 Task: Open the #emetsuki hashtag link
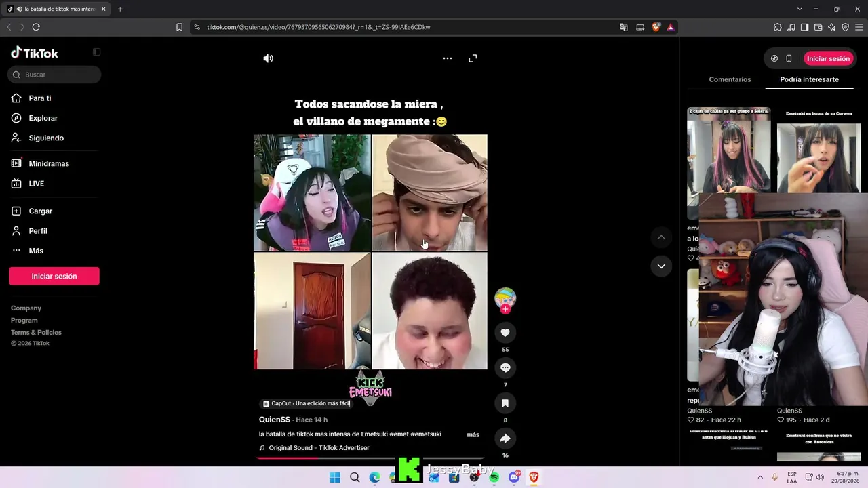[x=426, y=434]
